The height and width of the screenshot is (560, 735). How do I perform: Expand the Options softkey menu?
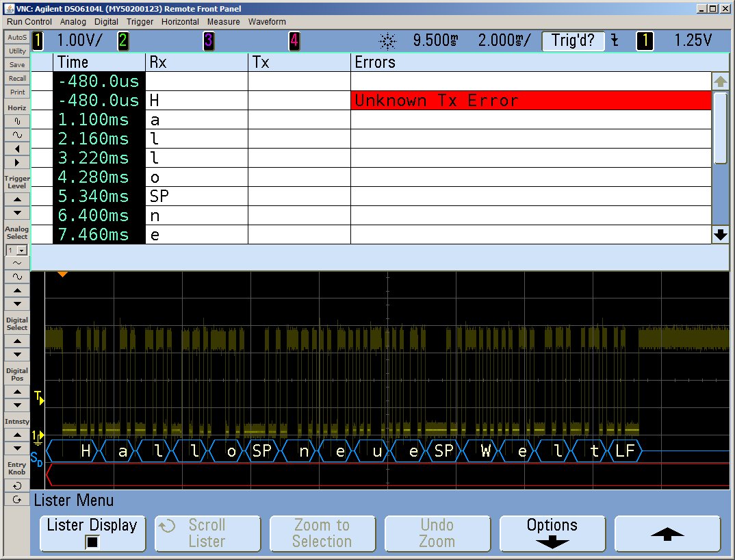(x=552, y=534)
